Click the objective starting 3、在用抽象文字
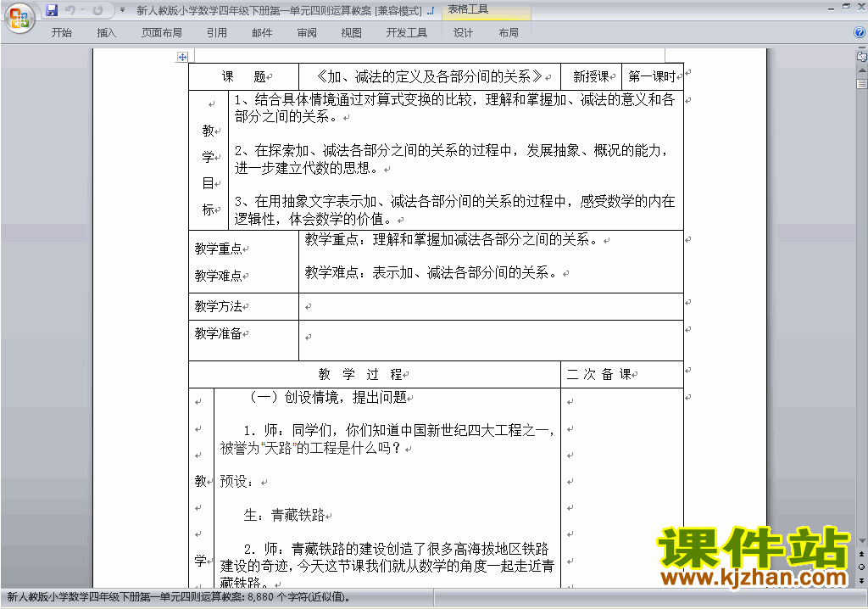868x609 pixels. coord(455,210)
